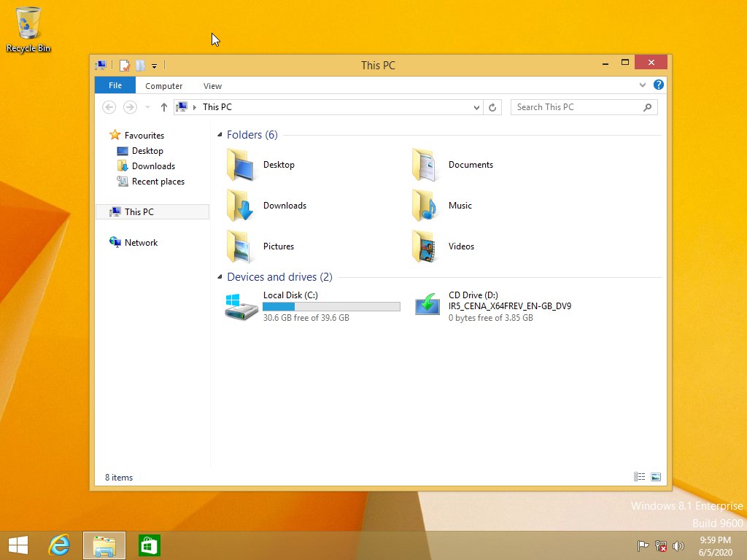
Task: Click the Refresh button next to address bar
Action: pos(492,107)
